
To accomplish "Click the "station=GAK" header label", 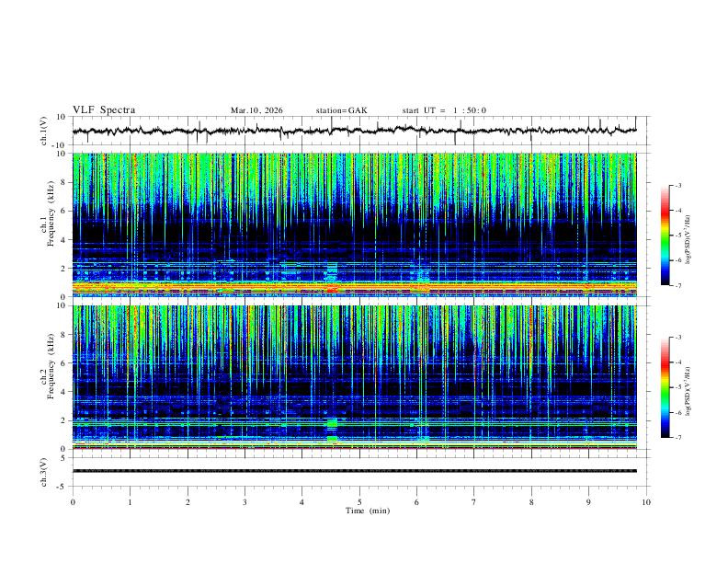I will [342, 110].
